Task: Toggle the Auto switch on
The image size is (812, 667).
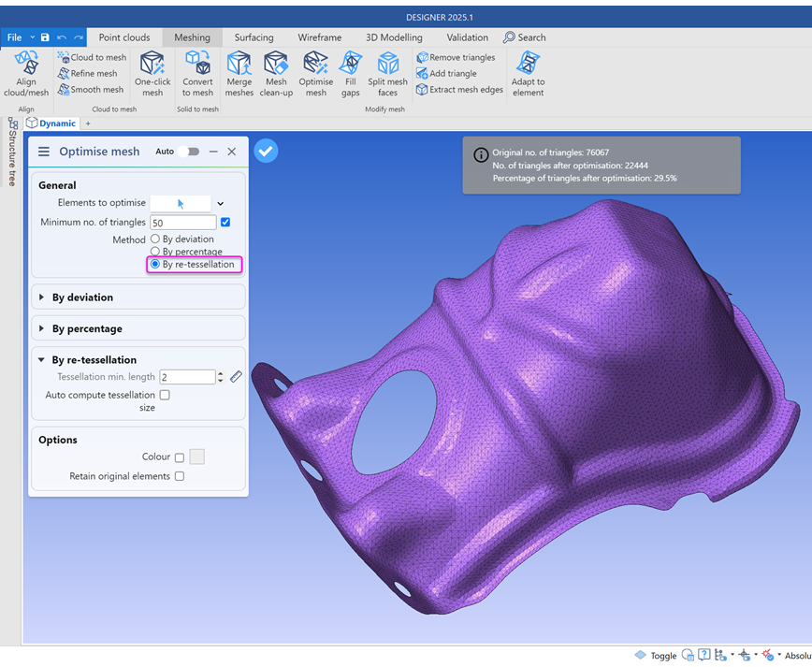Action: (189, 152)
